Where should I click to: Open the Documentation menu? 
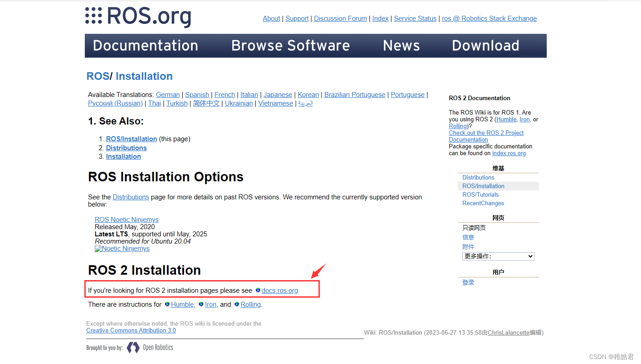pos(145,46)
